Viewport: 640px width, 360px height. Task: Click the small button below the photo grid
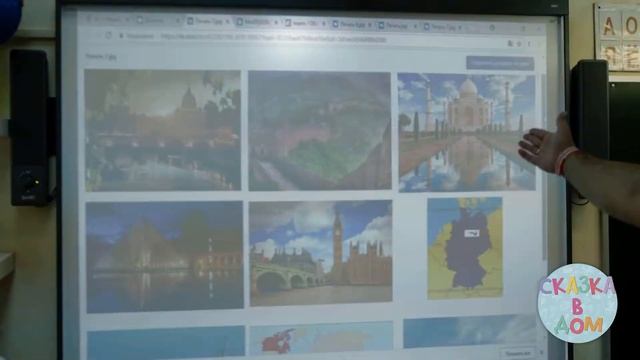tap(518, 353)
